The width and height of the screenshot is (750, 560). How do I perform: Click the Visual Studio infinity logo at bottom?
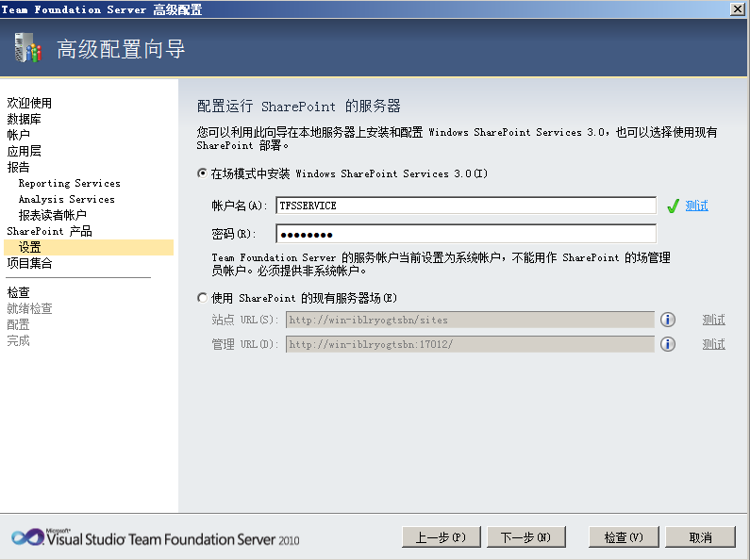click(27, 538)
